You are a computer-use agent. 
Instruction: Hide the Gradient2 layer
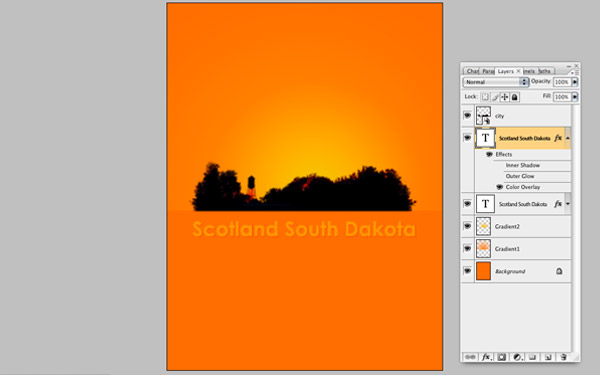click(467, 226)
